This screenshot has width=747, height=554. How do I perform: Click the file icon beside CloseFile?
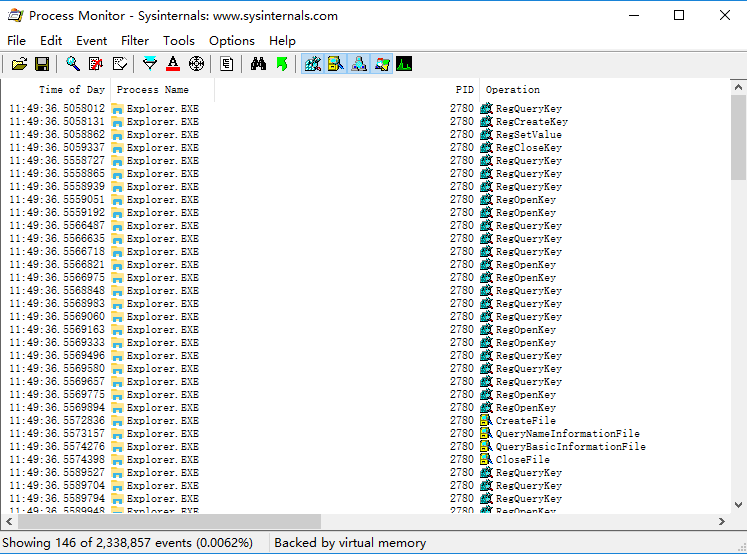coord(486,460)
